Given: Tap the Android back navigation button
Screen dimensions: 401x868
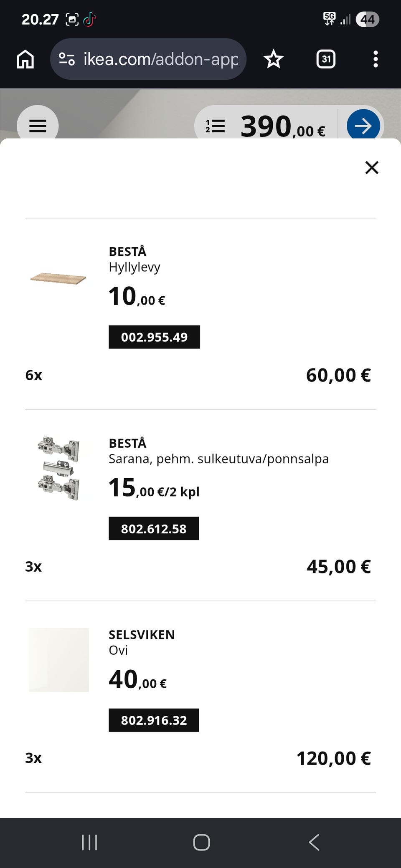Looking at the screenshot, I should click(314, 843).
